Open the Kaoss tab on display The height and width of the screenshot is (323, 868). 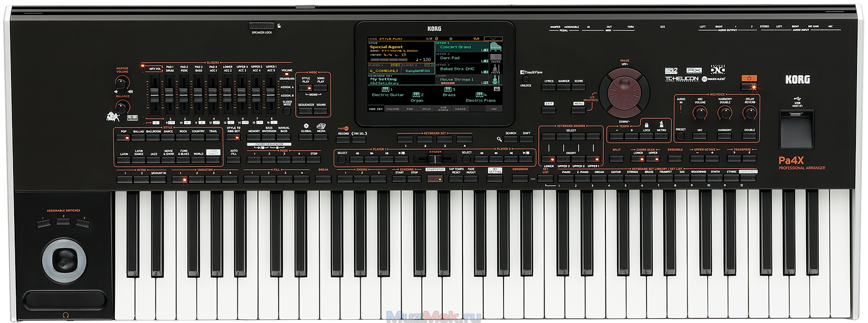[460, 109]
